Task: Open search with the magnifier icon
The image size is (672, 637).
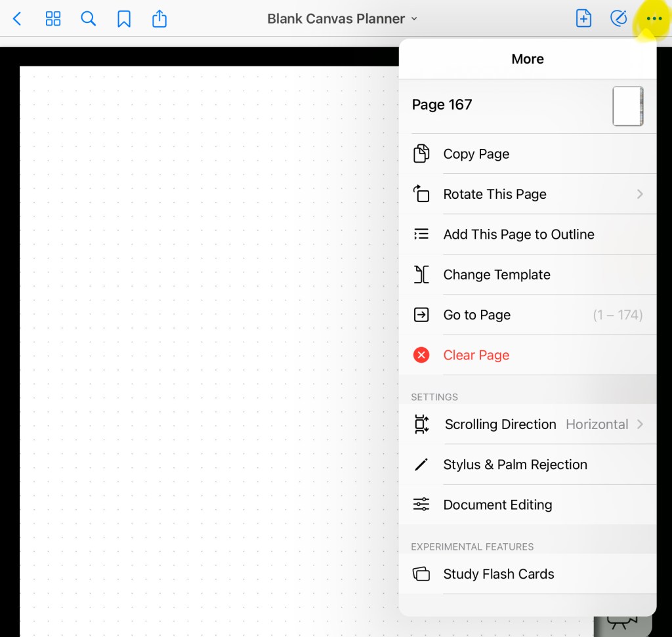Action: click(x=89, y=19)
